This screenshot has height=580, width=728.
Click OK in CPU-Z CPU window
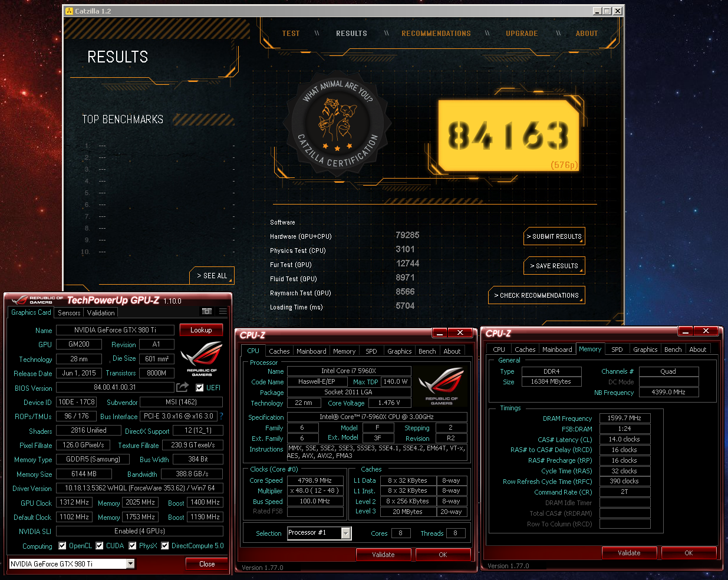(443, 555)
